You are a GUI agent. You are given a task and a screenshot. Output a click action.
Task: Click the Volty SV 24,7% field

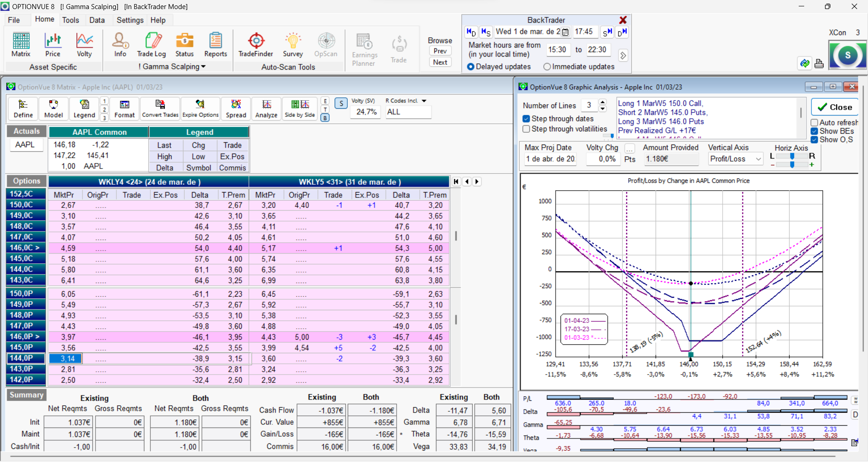pos(366,112)
